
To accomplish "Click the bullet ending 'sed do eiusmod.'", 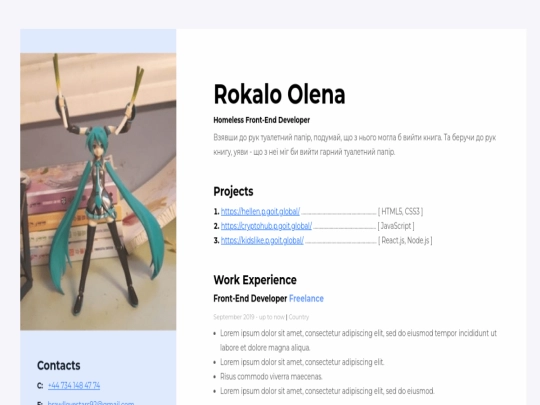I will [x=327, y=391].
